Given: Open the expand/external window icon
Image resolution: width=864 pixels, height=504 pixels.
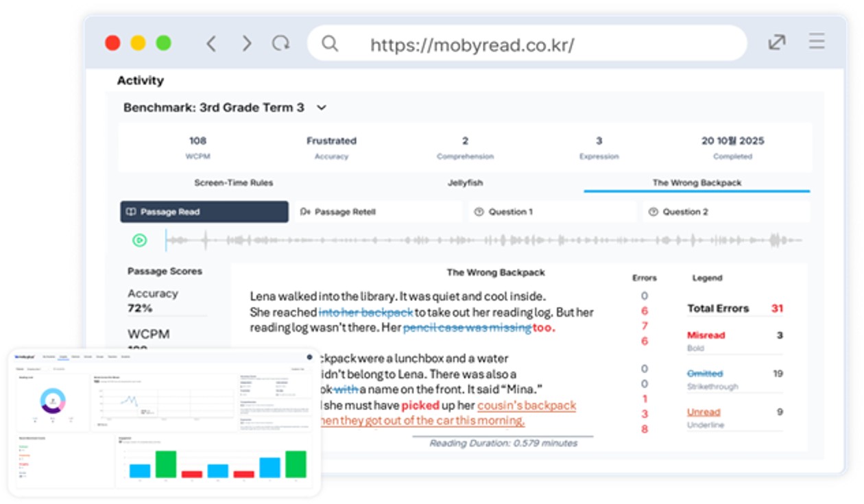Looking at the screenshot, I should (776, 43).
